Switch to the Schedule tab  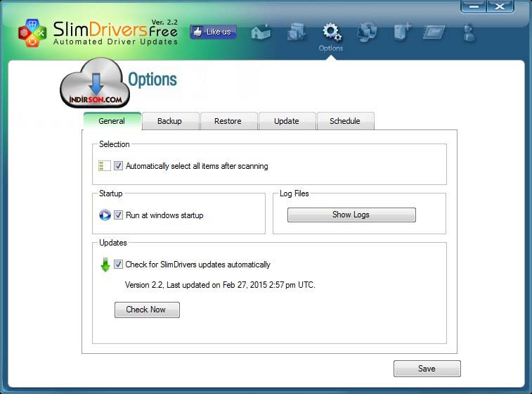[345, 121]
